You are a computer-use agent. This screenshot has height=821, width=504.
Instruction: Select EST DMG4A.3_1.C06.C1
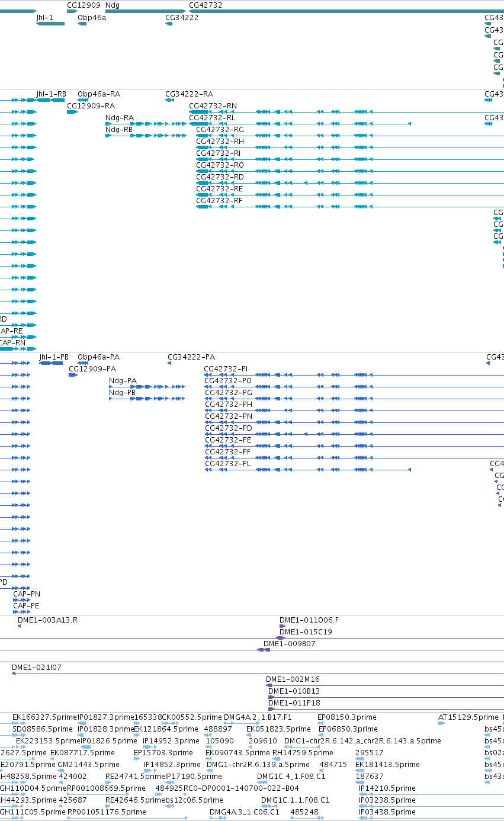245,812
